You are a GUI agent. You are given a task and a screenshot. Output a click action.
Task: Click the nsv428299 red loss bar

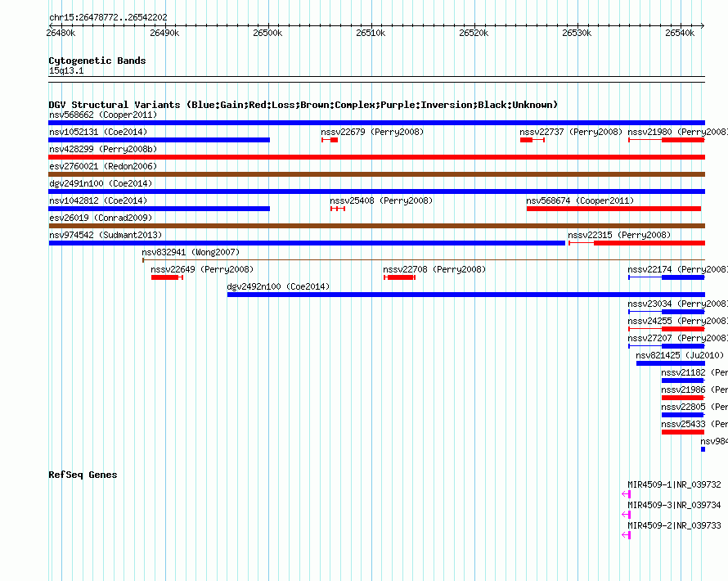tap(376, 157)
